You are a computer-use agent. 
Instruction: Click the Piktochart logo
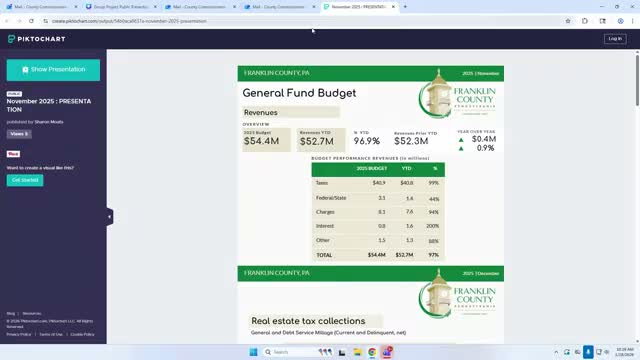pos(36,39)
